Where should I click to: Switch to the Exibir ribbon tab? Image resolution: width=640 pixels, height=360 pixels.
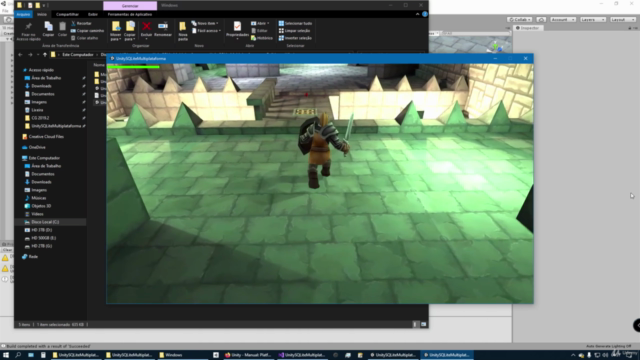[93, 14]
